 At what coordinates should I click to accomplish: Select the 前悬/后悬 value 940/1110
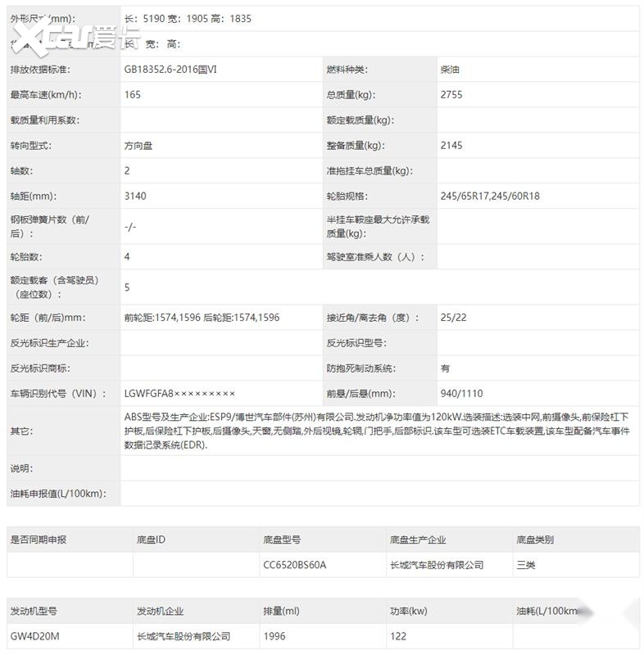463,394
